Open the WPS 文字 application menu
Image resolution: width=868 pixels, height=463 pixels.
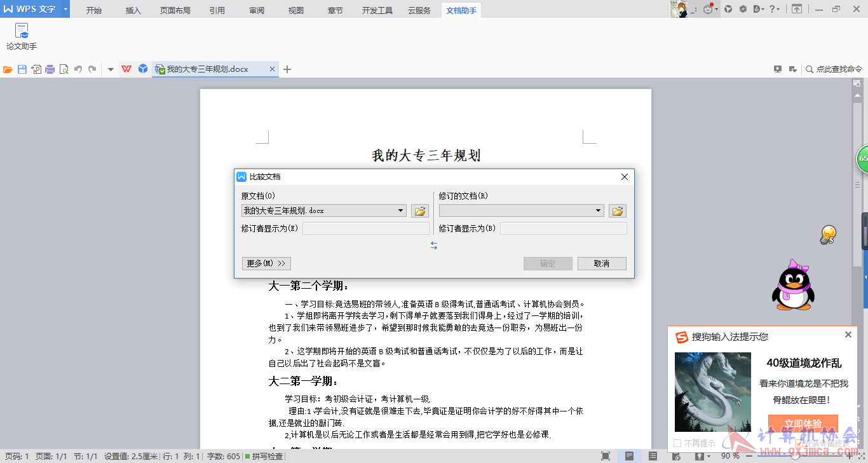coord(30,9)
